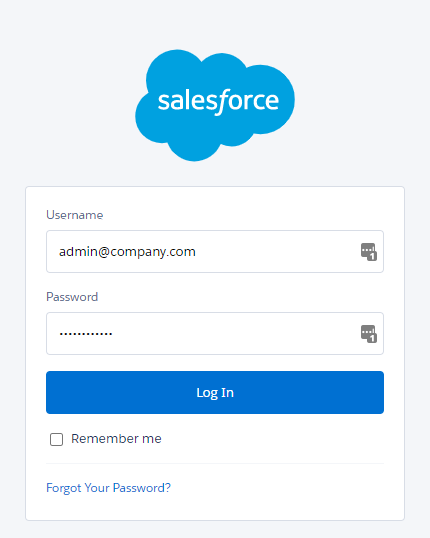Screen dimensions: 430x538
Task: Click empty space inside Password box
Action: (237, 334)
